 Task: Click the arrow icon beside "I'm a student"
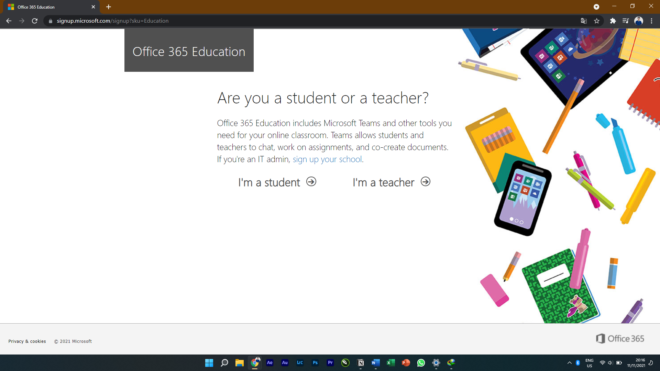click(311, 181)
